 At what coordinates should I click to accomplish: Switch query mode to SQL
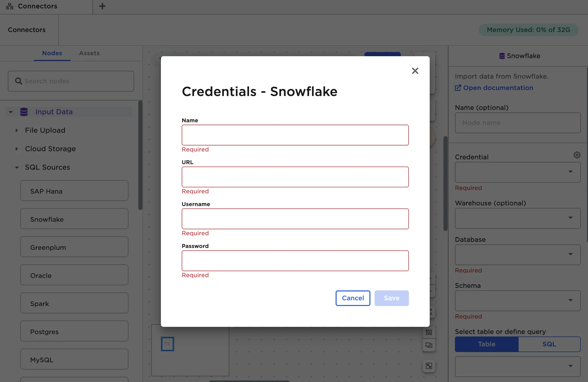[x=549, y=344]
